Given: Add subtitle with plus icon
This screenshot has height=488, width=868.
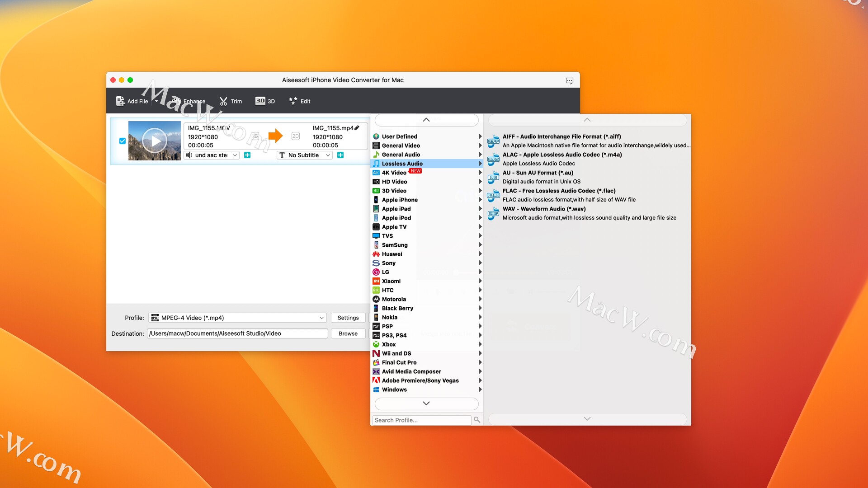Looking at the screenshot, I should pos(340,155).
